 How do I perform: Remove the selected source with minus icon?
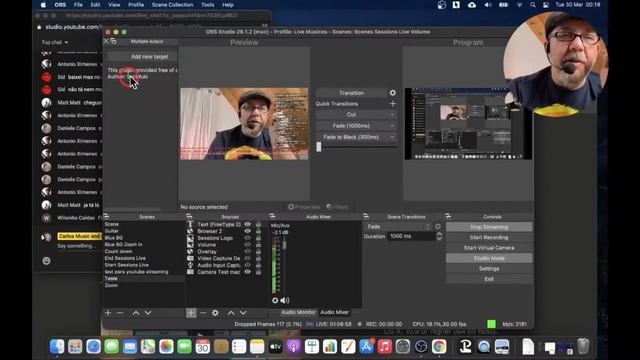point(203,313)
